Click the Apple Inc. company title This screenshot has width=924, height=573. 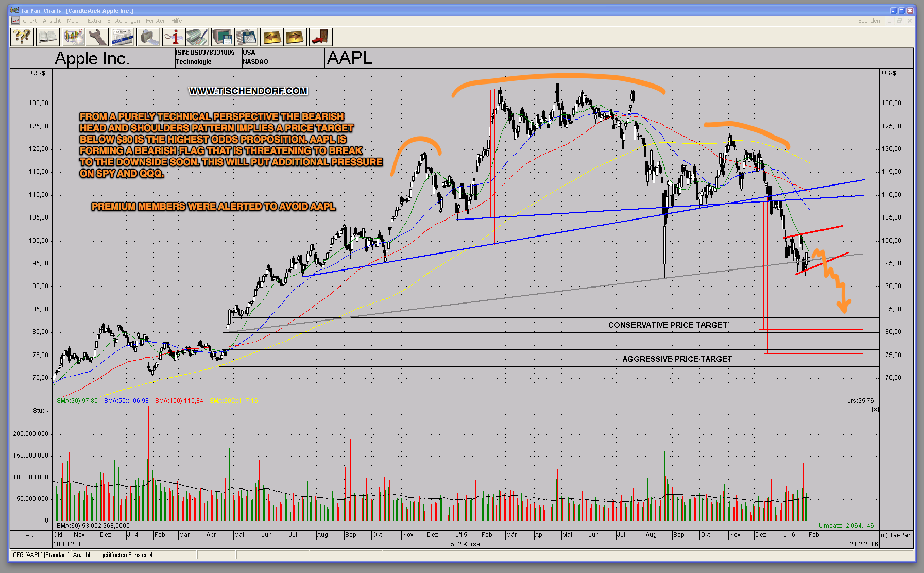[x=92, y=58]
